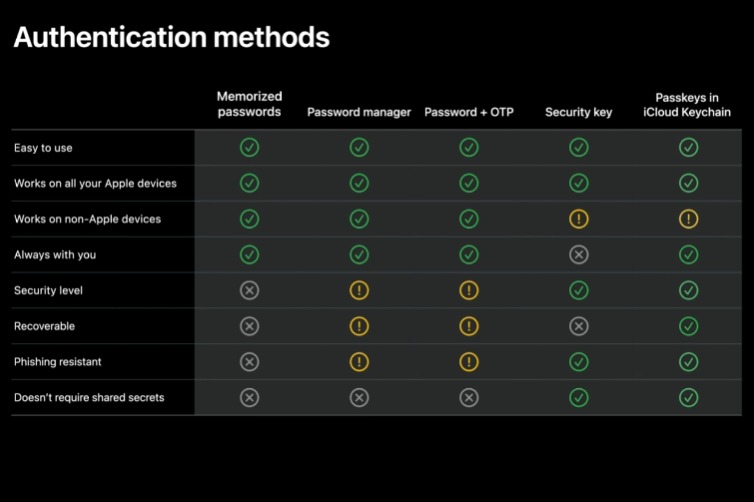Click gray X for Memorized passwords Security level
This screenshot has width=754, height=502.
[x=250, y=290]
